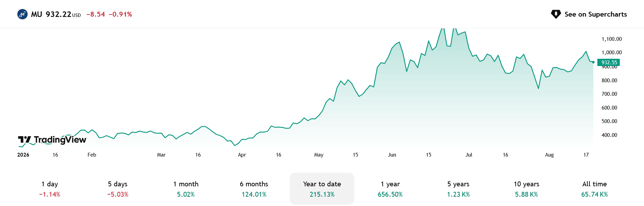Click the last-price dot on the chart line
Image resolution: width=644 pixels, height=206 pixels.
[x=594, y=62]
